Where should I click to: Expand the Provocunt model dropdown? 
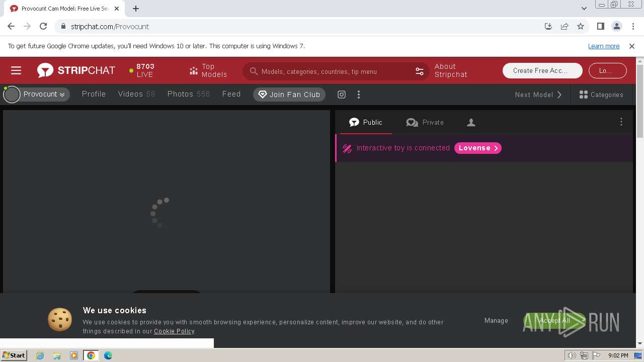pos(44,94)
